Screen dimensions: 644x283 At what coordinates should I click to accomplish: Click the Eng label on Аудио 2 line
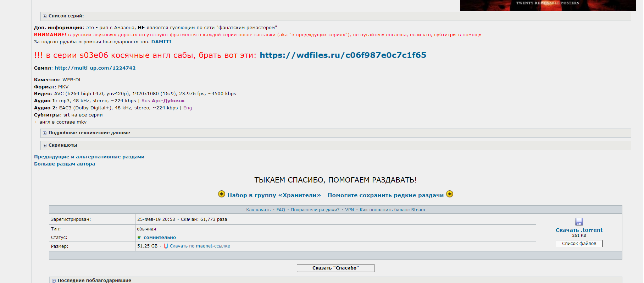point(188,108)
